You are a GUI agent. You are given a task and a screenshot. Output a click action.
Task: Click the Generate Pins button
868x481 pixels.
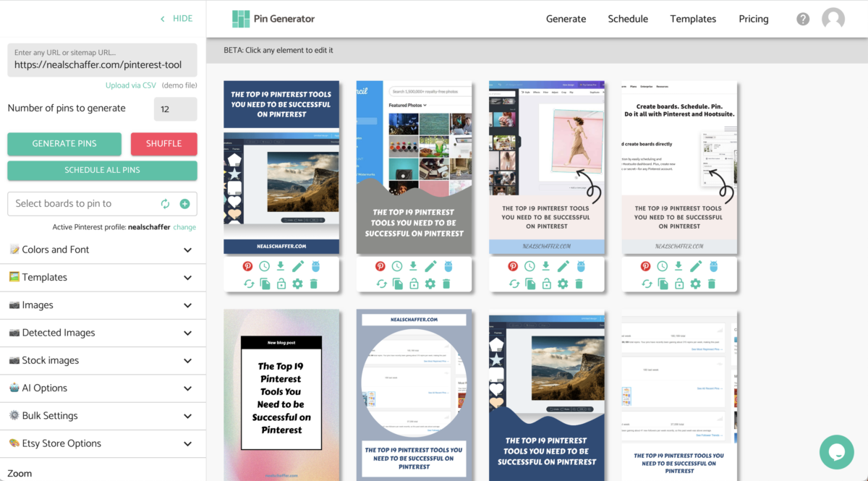tap(64, 143)
